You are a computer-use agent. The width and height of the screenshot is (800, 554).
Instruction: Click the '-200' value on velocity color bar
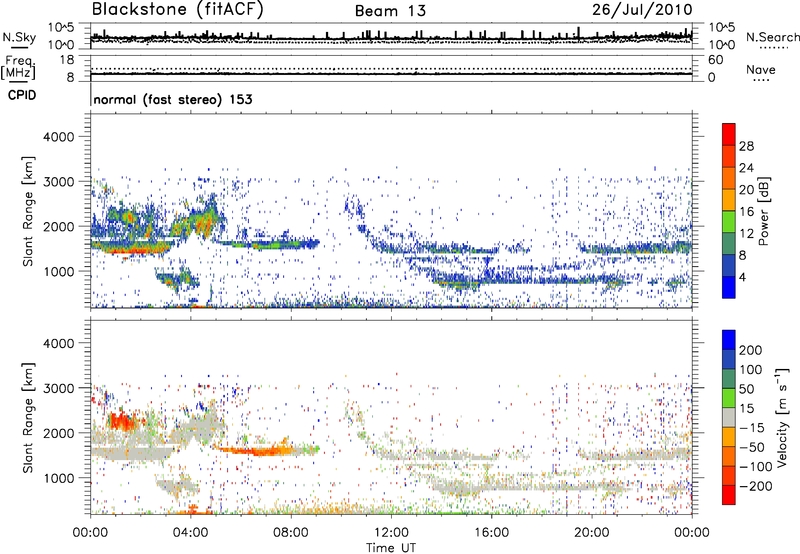756,486
